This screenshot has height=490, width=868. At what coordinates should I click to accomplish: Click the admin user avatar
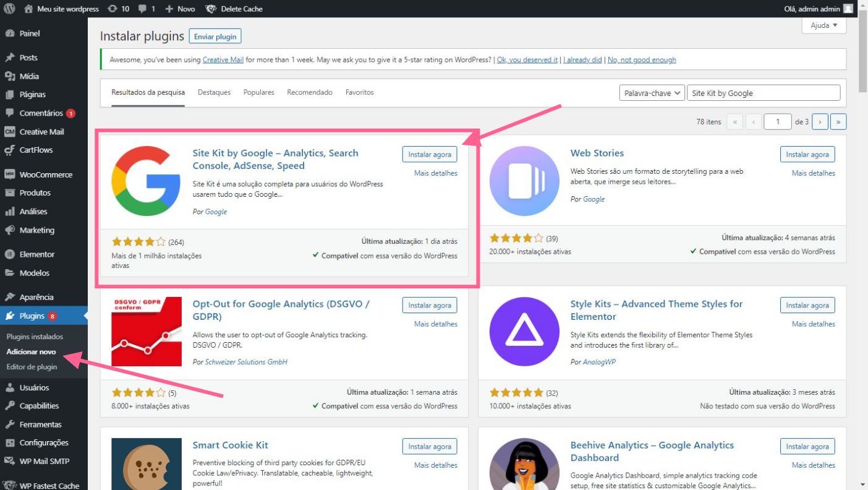click(848, 9)
